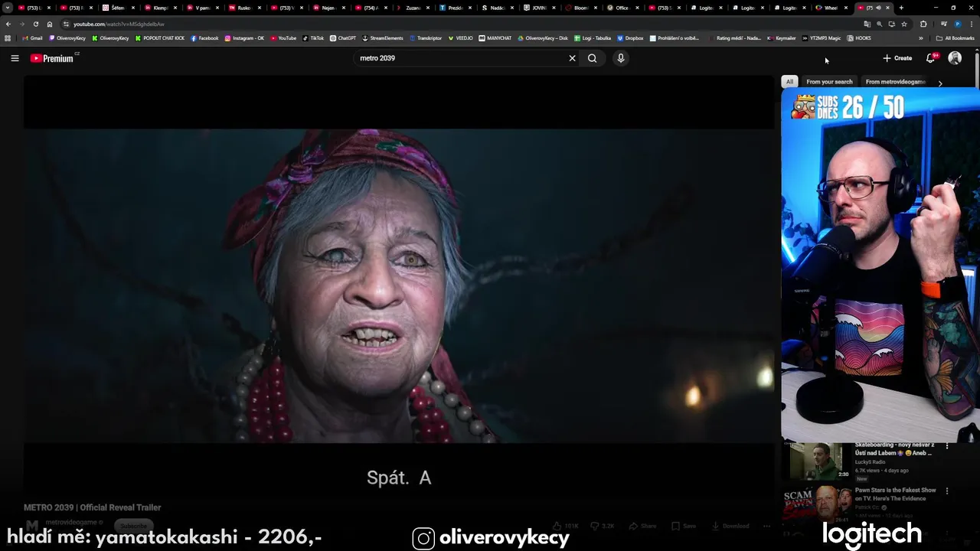The image size is (980, 551).
Task: Open the Gmail bookmark
Action: click(x=32, y=38)
